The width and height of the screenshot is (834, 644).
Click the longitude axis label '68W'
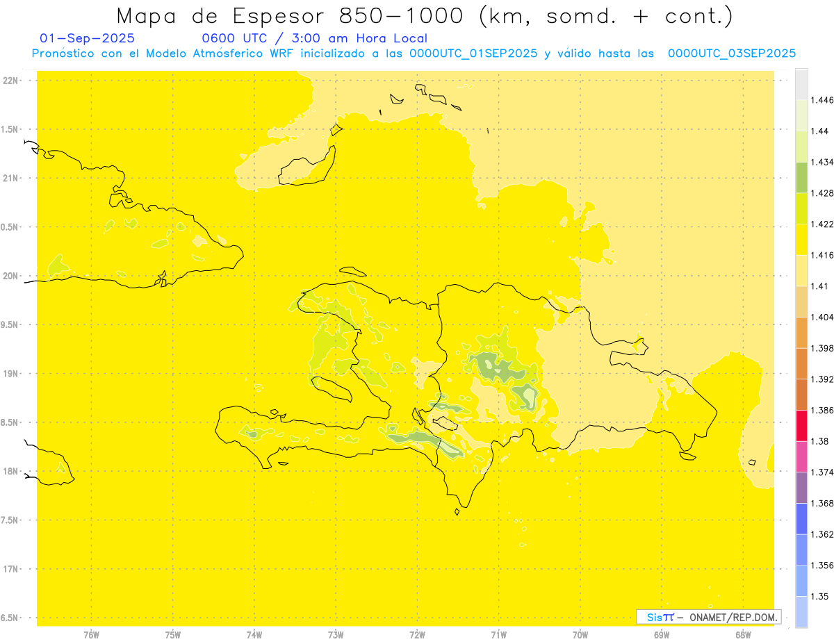click(742, 635)
